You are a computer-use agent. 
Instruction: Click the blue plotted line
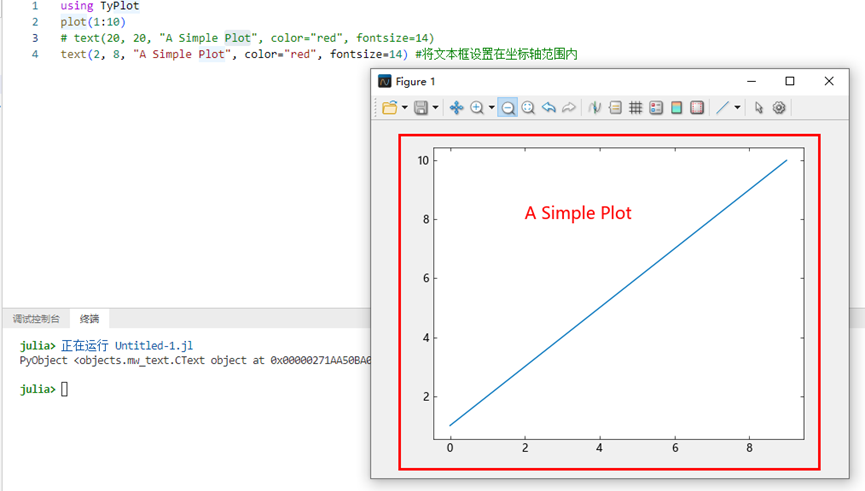pyautogui.click(x=618, y=293)
